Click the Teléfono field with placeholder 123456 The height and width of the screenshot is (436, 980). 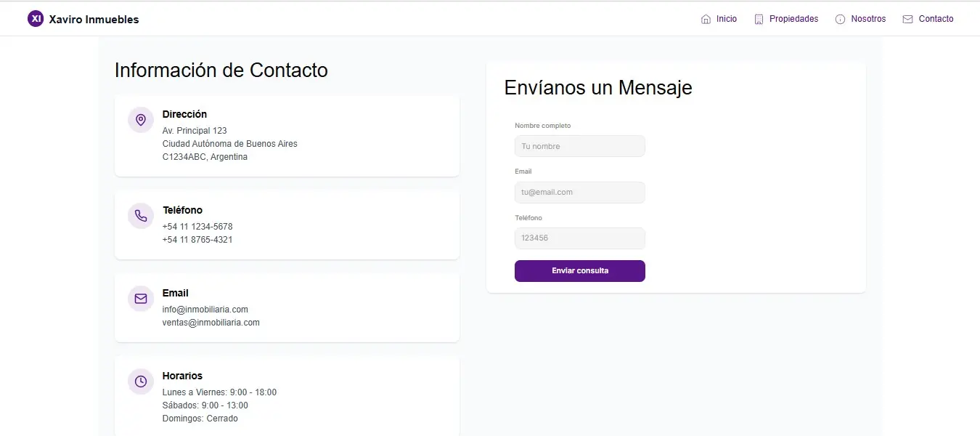tap(580, 238)
